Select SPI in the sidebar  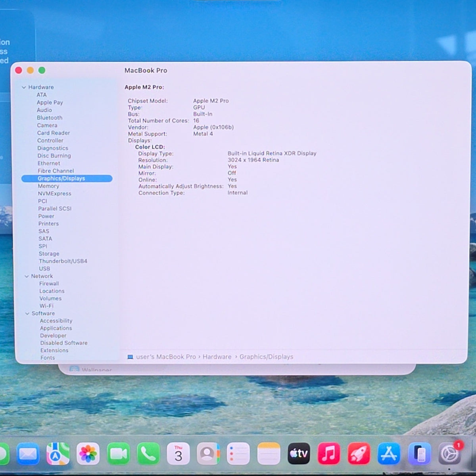(43, 246)
